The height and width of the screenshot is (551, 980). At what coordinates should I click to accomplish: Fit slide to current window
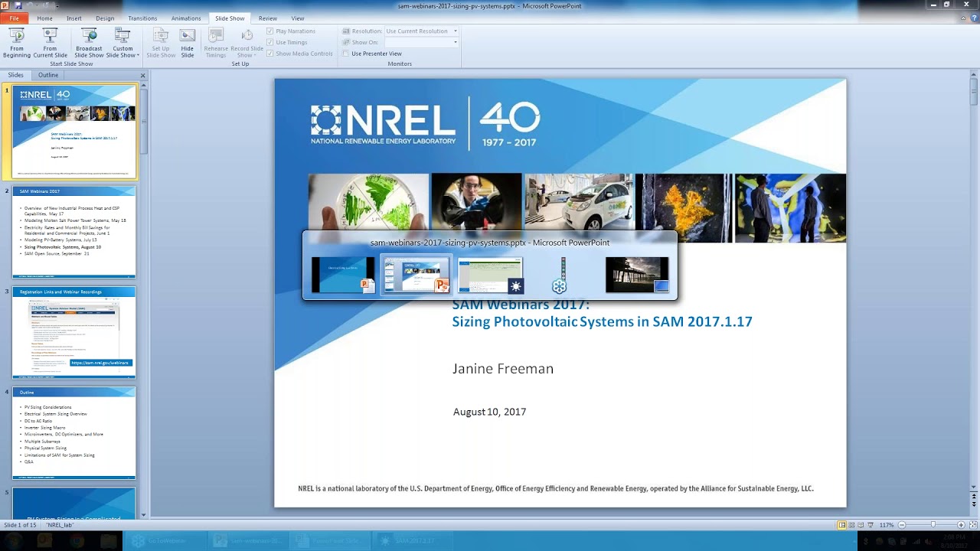click(972, 525)
